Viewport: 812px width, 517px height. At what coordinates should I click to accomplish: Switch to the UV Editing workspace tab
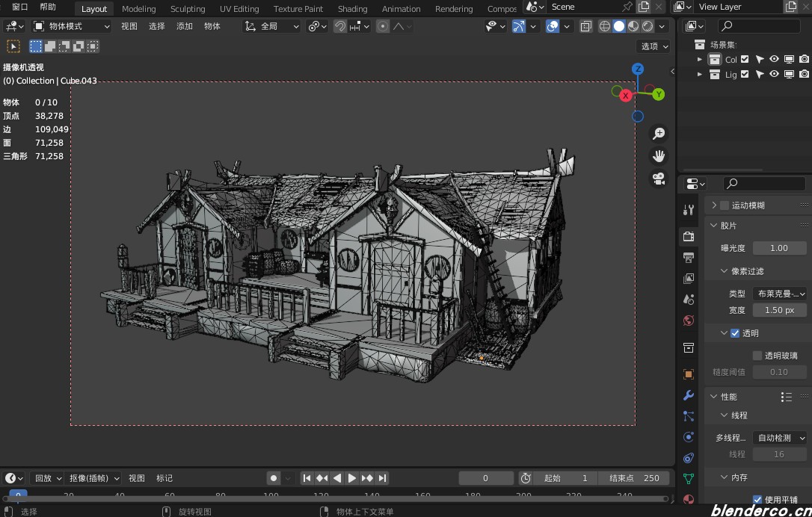click(239, 9)
